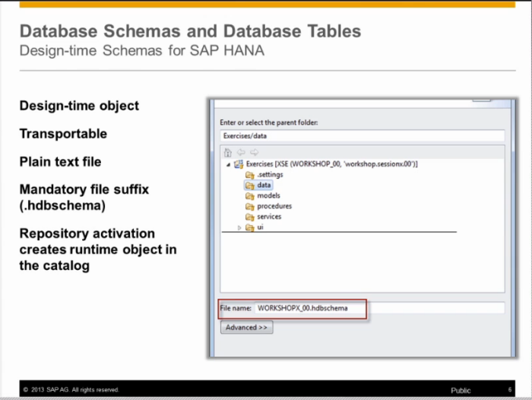The width and height of the screenshot is (532, 400).
Task: Click the 'Transportable' bullet text
Action: 63,133
